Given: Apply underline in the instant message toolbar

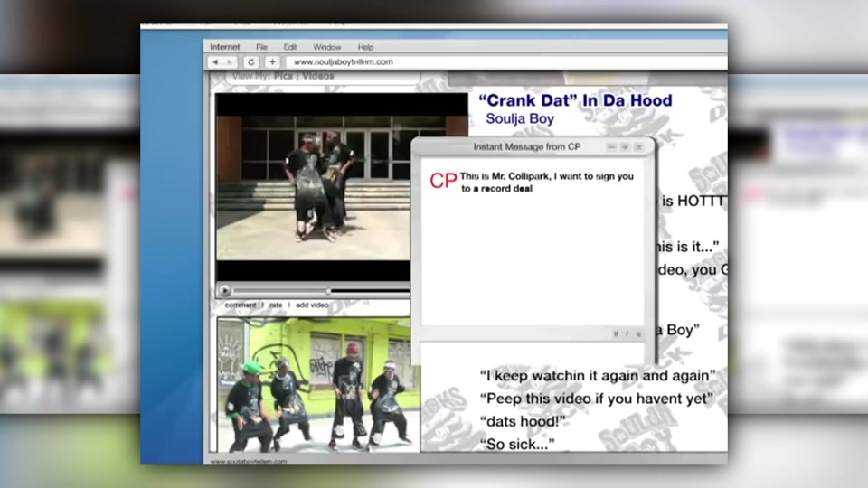Looking at the screenshot, I should click(638, 333).
